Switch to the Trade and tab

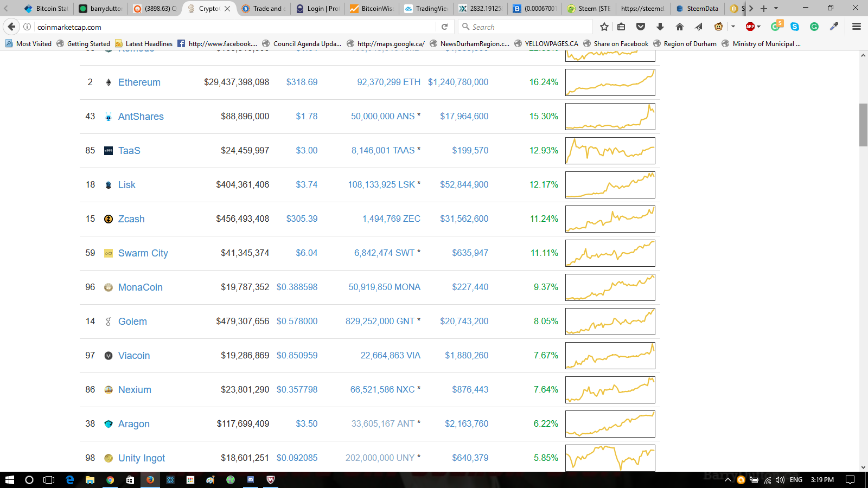[263, 9]
